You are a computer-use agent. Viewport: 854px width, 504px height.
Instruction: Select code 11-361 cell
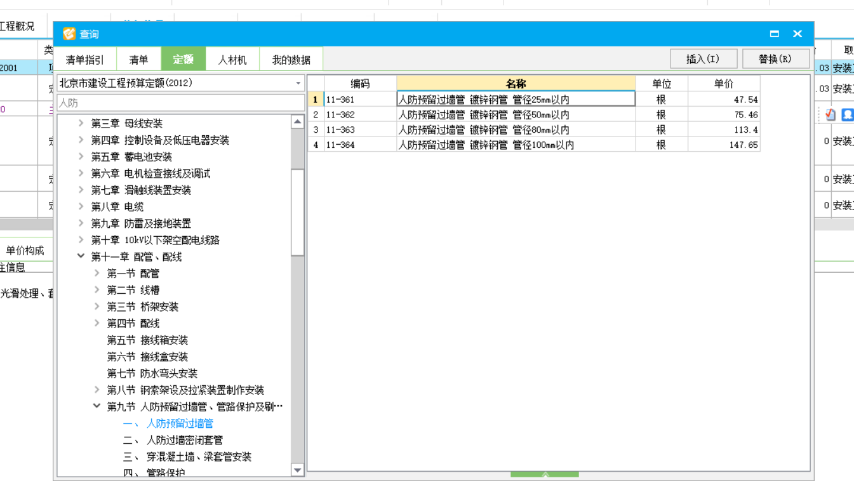(x=360, y=100)
